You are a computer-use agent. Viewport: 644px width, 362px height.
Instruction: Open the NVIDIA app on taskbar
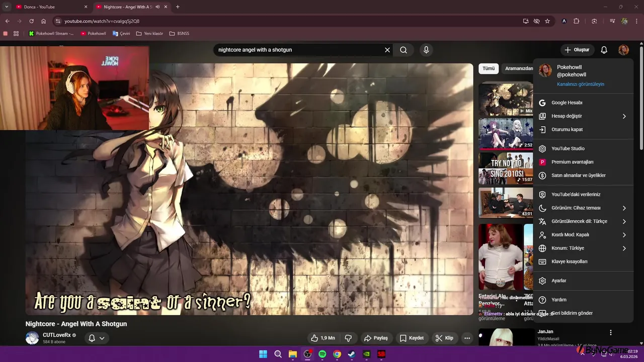[x=367, y=354]
